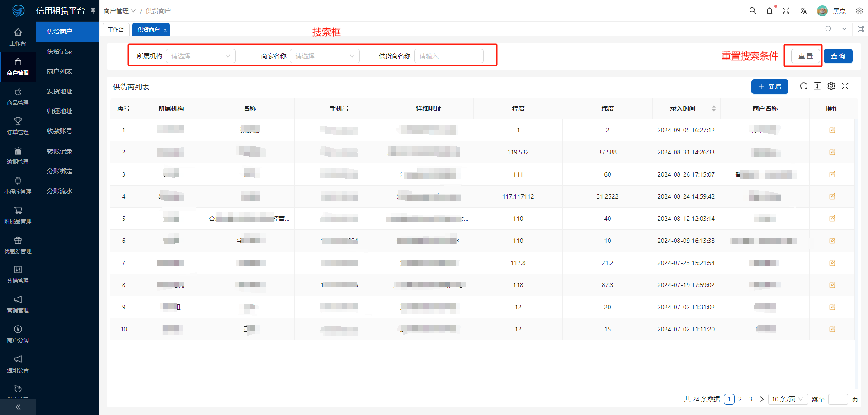The image size is (868, 415).
Task: Open 逾期管理 sidebar section
Action: click(18, 156)
